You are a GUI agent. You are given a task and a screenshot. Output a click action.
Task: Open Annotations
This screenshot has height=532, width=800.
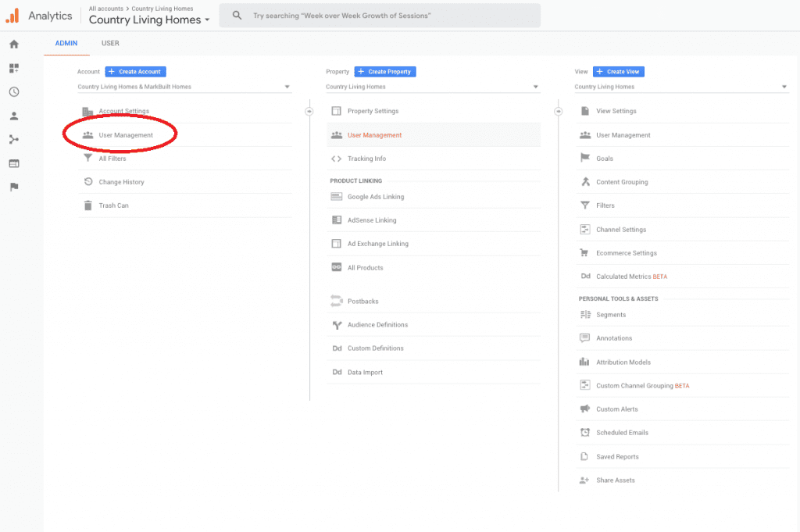(682, 338)
